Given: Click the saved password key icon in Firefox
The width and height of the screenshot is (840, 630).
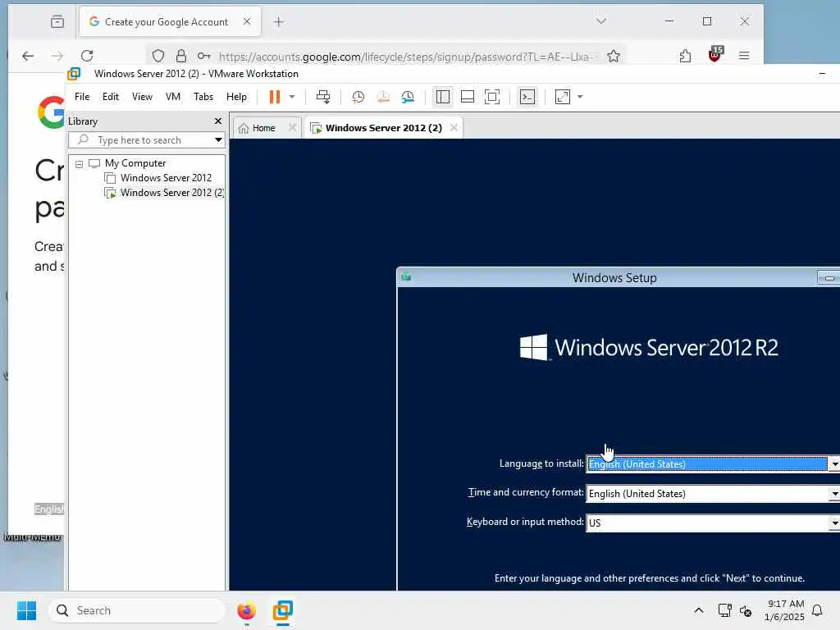Looking at the screenshot, I should point(203,56).
